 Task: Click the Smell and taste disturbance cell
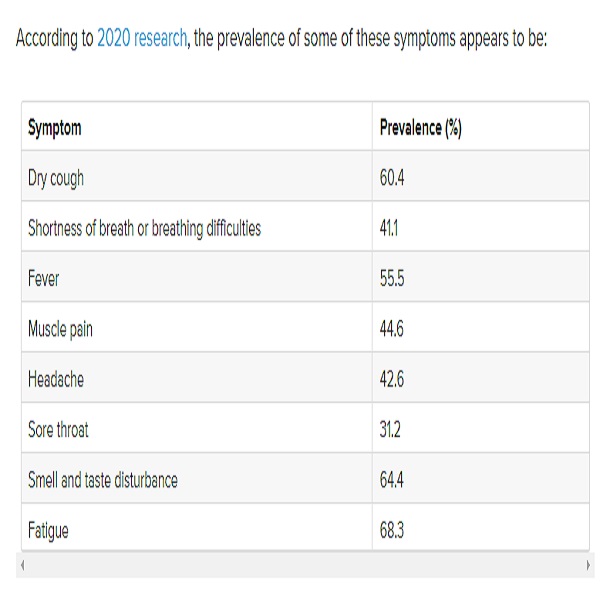(x=197, y=478)
